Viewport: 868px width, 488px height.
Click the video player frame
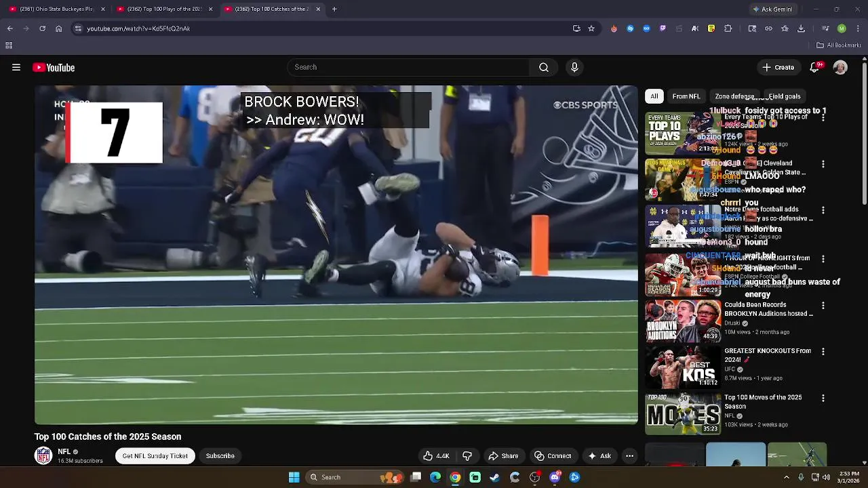click(336, 255)
